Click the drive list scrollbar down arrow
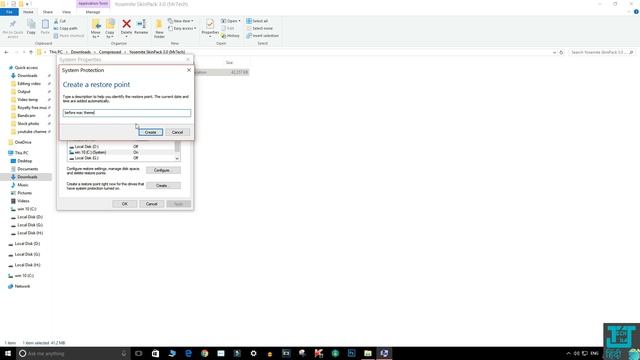The image size is (640, 360). 177,158
